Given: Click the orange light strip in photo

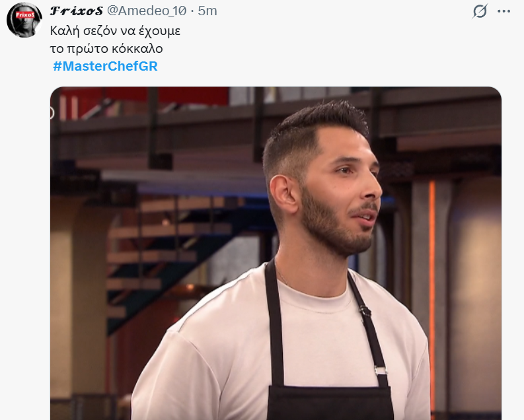Looking at the screenshot, I should (432, 291).
